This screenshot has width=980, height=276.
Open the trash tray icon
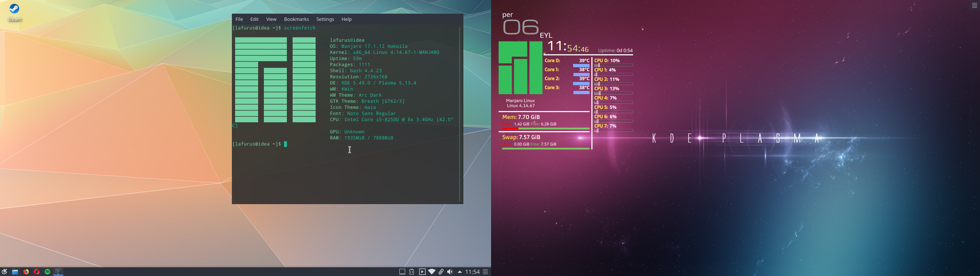coord(412,271)
